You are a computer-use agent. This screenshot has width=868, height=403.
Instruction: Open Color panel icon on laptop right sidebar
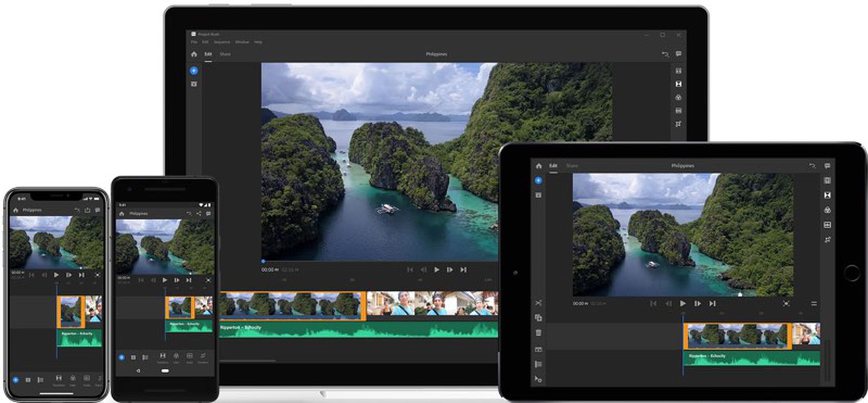(x=678, y=97)
